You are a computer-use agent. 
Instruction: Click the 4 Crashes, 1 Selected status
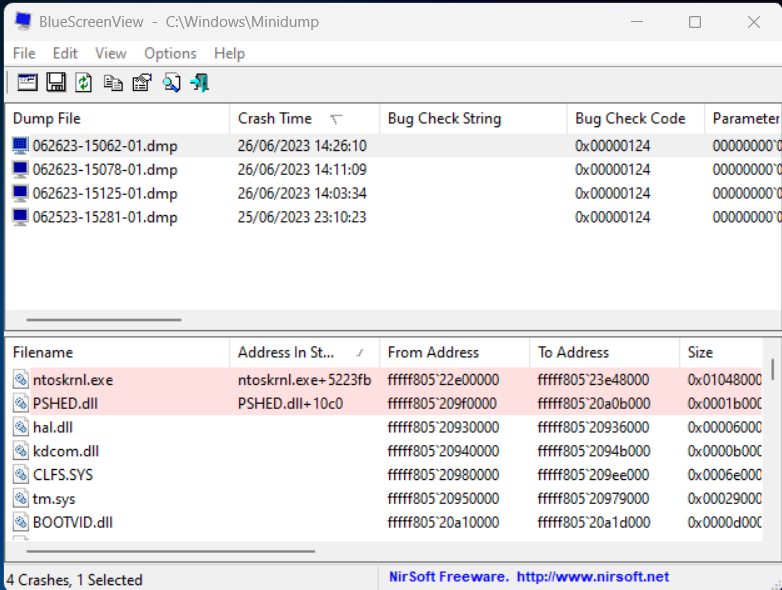click(74, 580)
